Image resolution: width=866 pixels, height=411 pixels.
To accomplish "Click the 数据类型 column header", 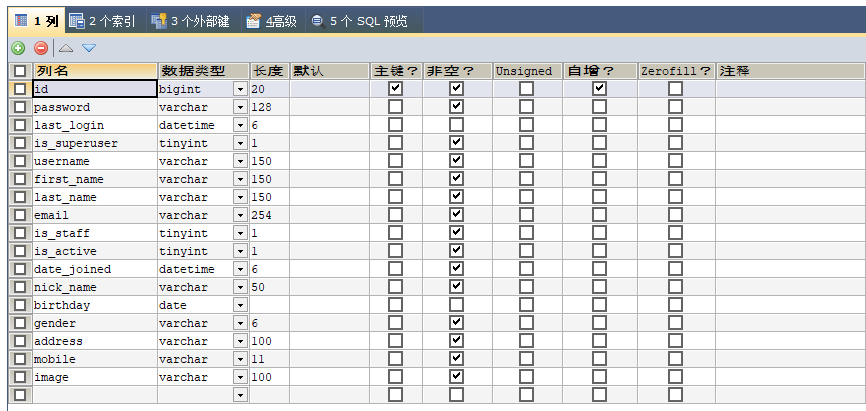I will [203, 71].
